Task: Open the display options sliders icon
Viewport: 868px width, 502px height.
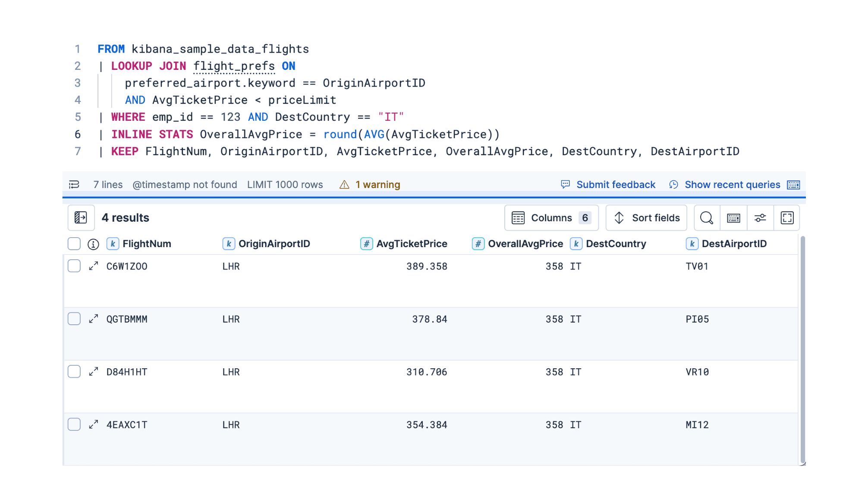Action: 760,218
